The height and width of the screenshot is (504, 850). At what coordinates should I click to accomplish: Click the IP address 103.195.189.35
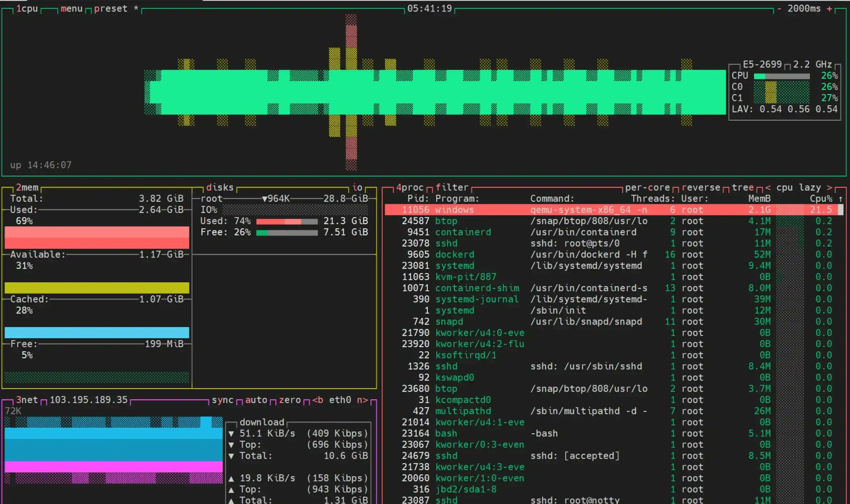pos(88,400)
